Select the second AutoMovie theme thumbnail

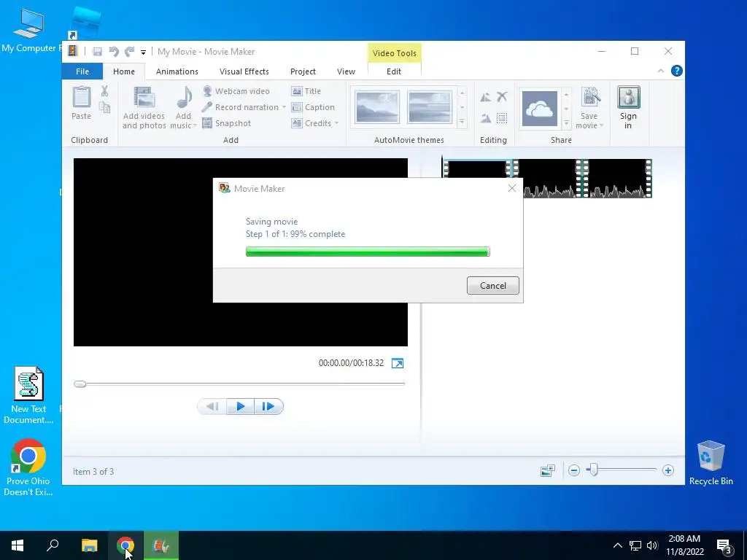[429, 107]
